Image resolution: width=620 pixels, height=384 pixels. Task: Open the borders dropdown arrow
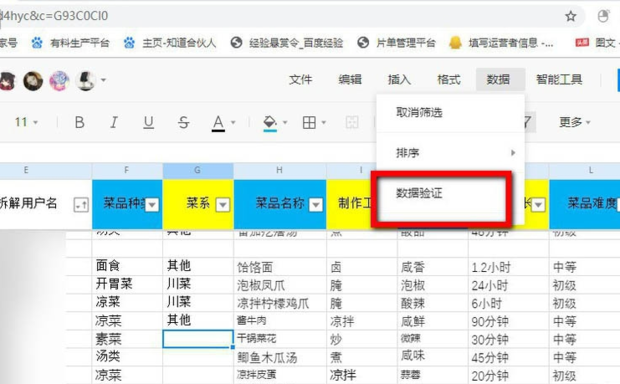pos(324,123)
